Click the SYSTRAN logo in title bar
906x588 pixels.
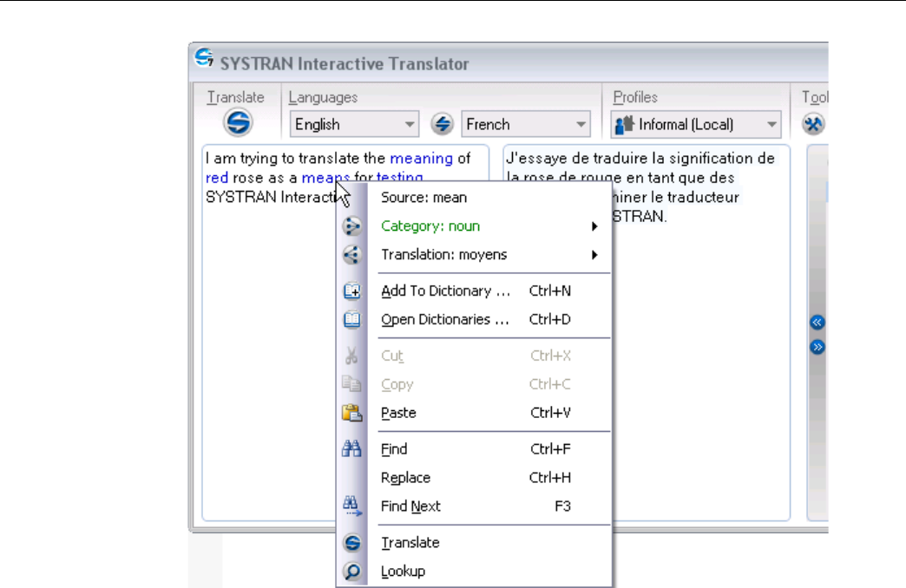click(x=203, y=58)
